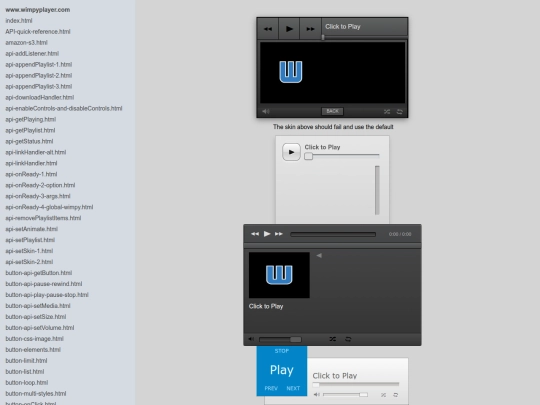Toggle repeat in wide dark player
Viewport: 540px width, 405px height.
pyautogui.click(x=348, y=339)
